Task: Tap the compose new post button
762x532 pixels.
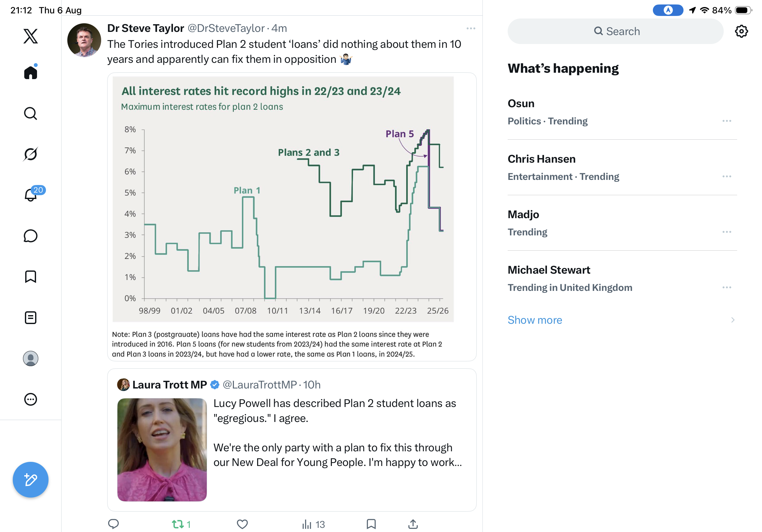Action: click(x=31, y=480)
